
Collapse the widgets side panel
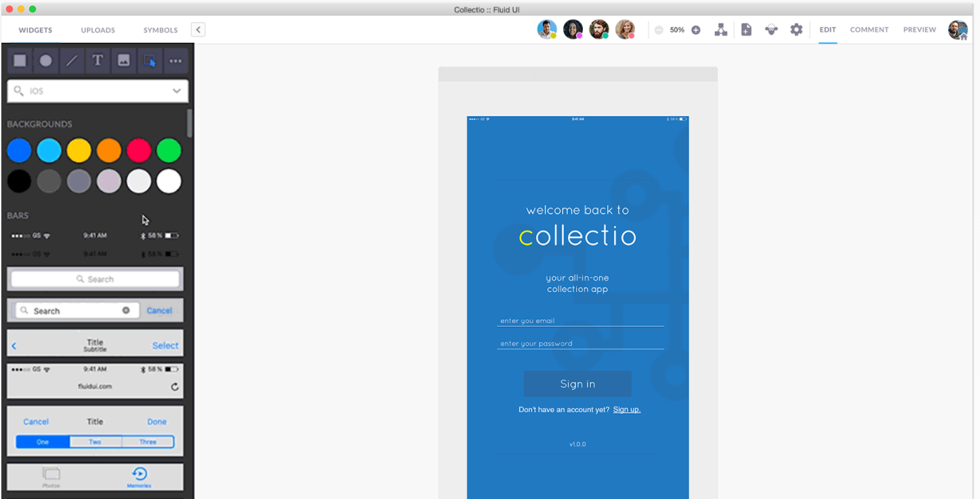coord(198,30)
